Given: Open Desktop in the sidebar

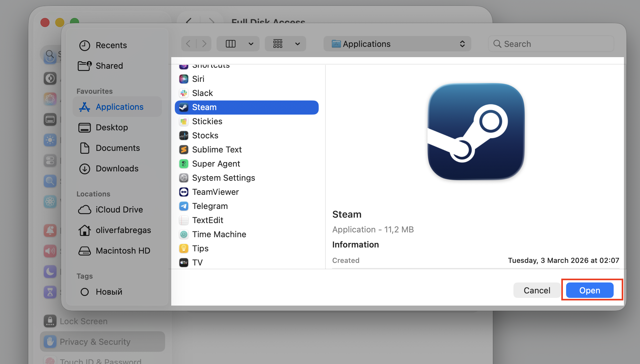Looking at the screenshot, I should tap(117, 127).
